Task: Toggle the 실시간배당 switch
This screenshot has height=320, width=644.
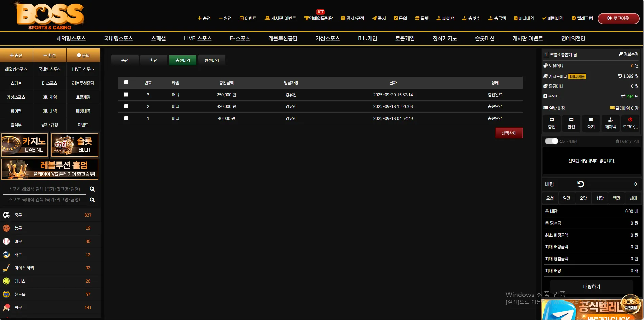Action: pyautogui.click(x=551, y=141)
